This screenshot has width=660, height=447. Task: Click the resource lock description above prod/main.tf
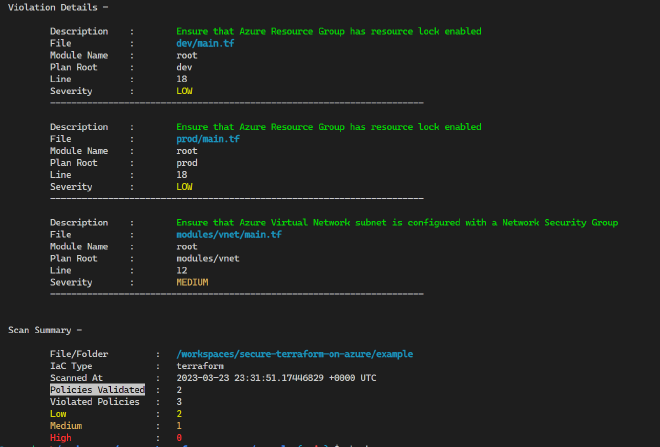328,127
